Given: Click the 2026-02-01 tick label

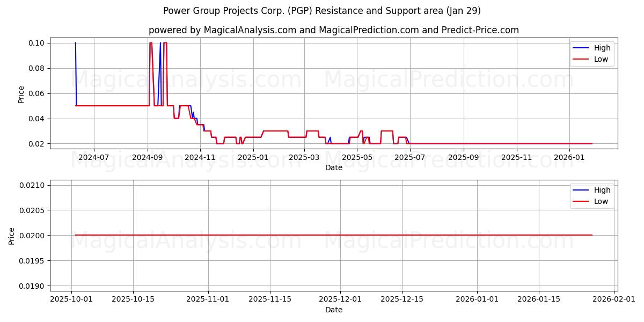Looking at the screenshot, I should coord(613,300).
